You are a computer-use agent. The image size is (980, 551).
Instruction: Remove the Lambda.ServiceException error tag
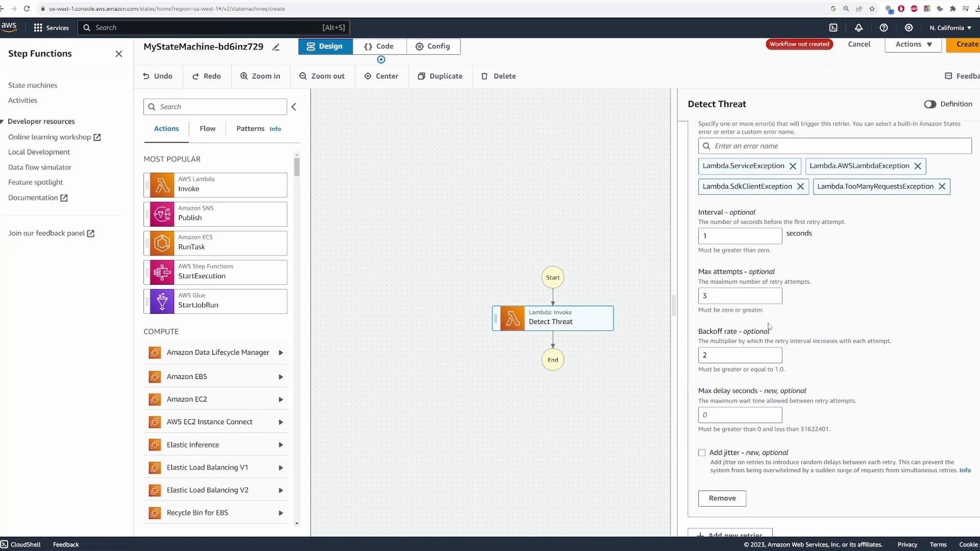tap(793, 166)
